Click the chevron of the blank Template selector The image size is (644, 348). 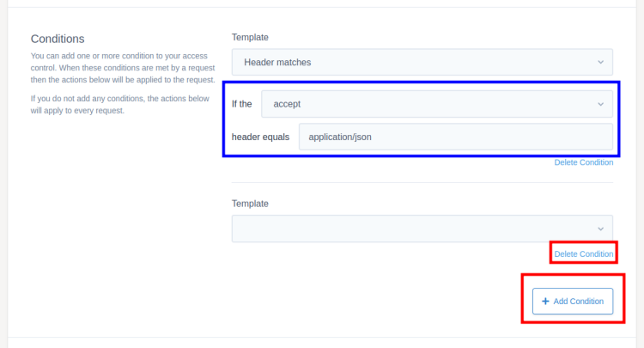coord(599,228)
